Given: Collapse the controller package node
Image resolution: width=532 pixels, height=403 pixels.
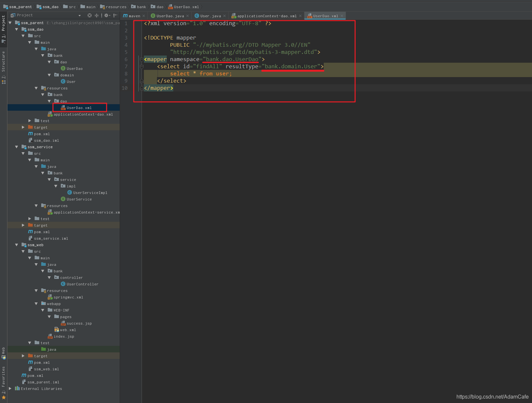Looking at the screenshot, I should (x=49, y=278).
